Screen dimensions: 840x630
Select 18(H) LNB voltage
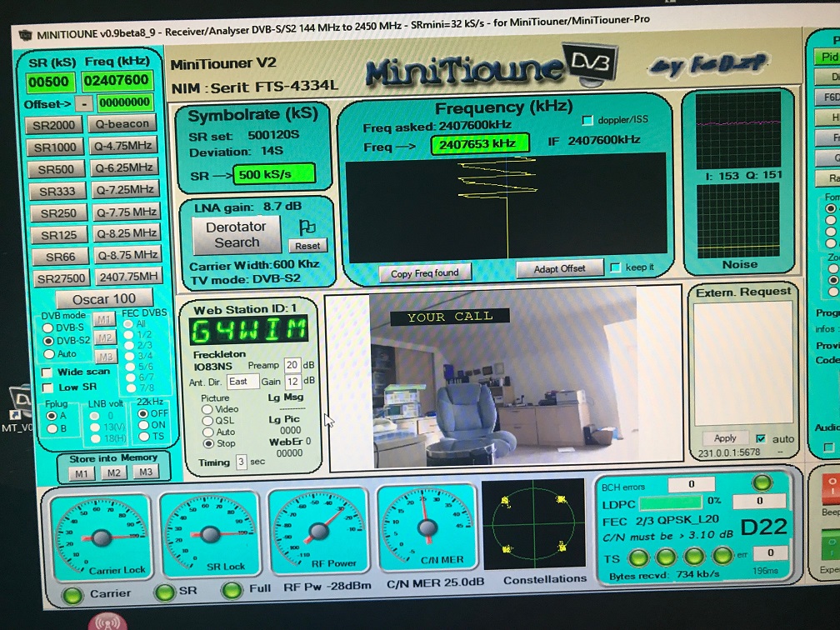95,438
